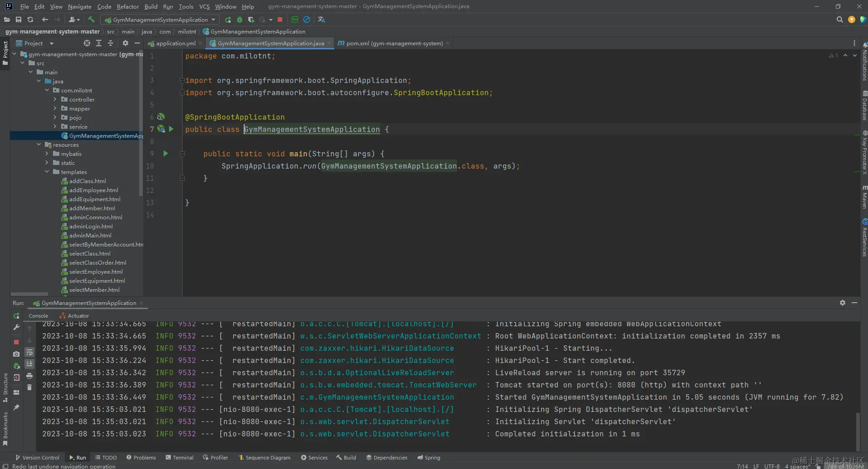Click the Run with Coverage icon

[x=251, y=19]
